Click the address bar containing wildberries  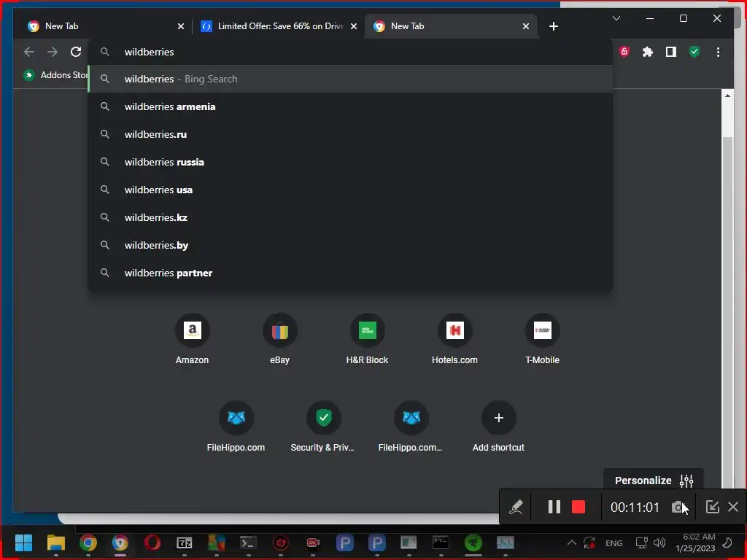[350, 52]
